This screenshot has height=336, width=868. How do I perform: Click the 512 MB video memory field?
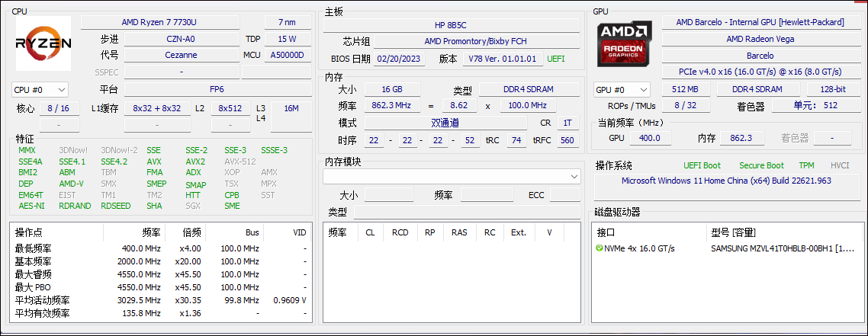685,90
